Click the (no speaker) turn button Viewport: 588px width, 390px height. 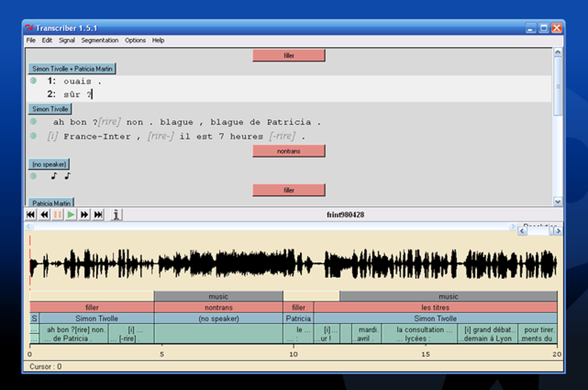pyautogui.click(x=49, y=164)
